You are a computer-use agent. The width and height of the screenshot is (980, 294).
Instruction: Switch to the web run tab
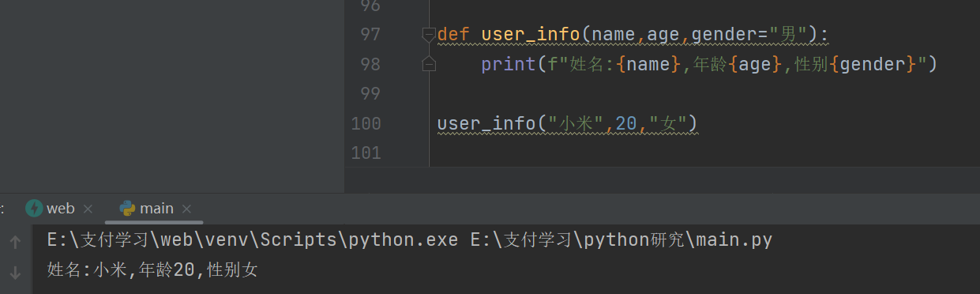(60, 209)
